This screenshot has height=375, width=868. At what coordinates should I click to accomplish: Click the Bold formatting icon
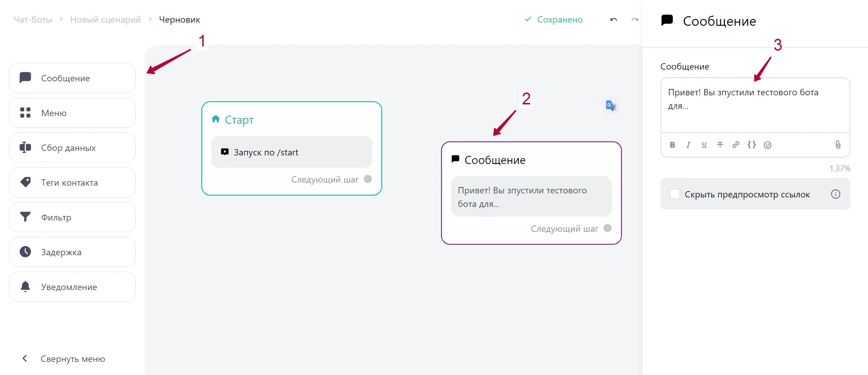click(673, 145)
